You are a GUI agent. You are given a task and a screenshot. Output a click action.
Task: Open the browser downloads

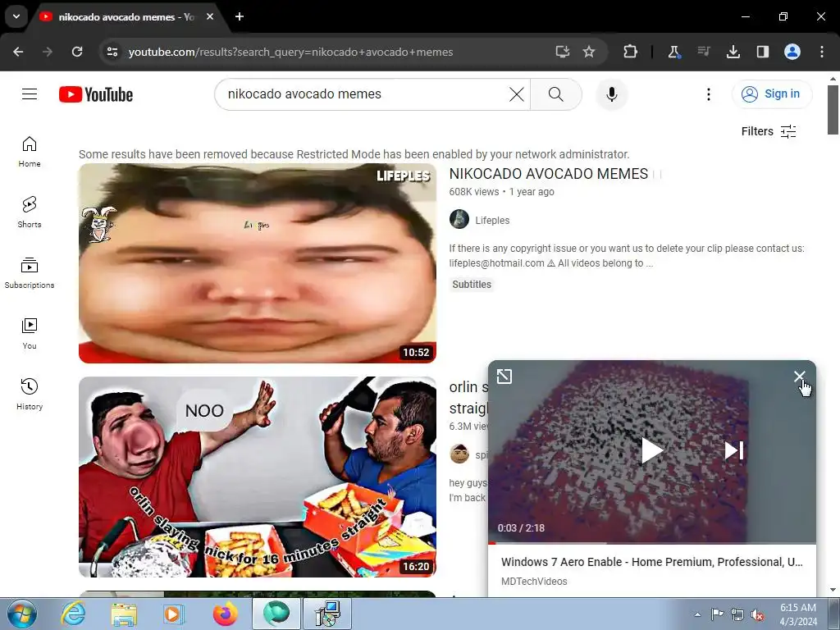point(733,52)
